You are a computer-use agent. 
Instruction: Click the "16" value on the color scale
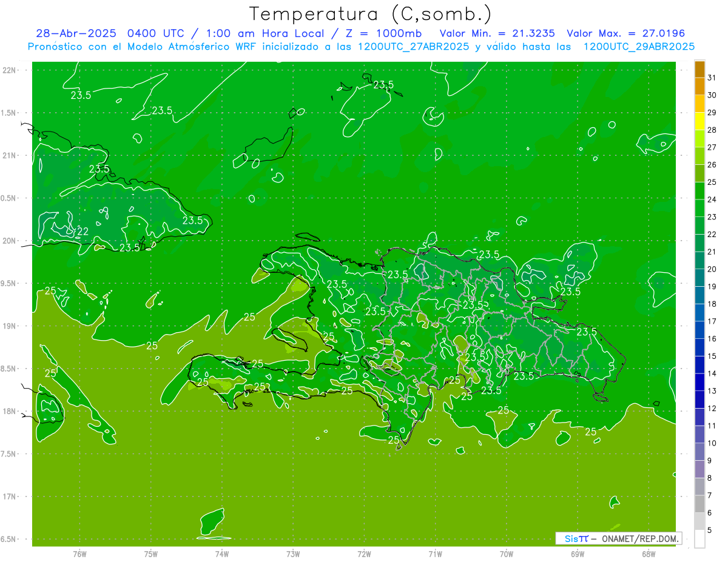click(712, 339)
